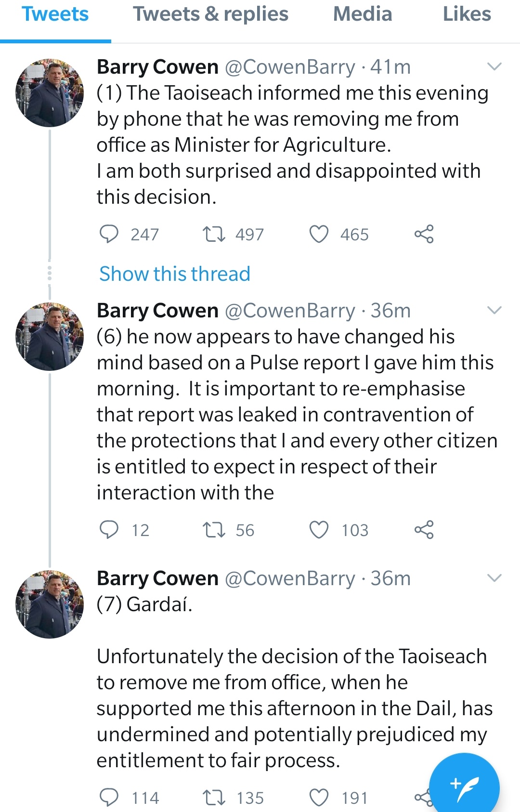Open options chevron on the 41m tweet
This screenshot has height=812, width=520.
[494, 66]
